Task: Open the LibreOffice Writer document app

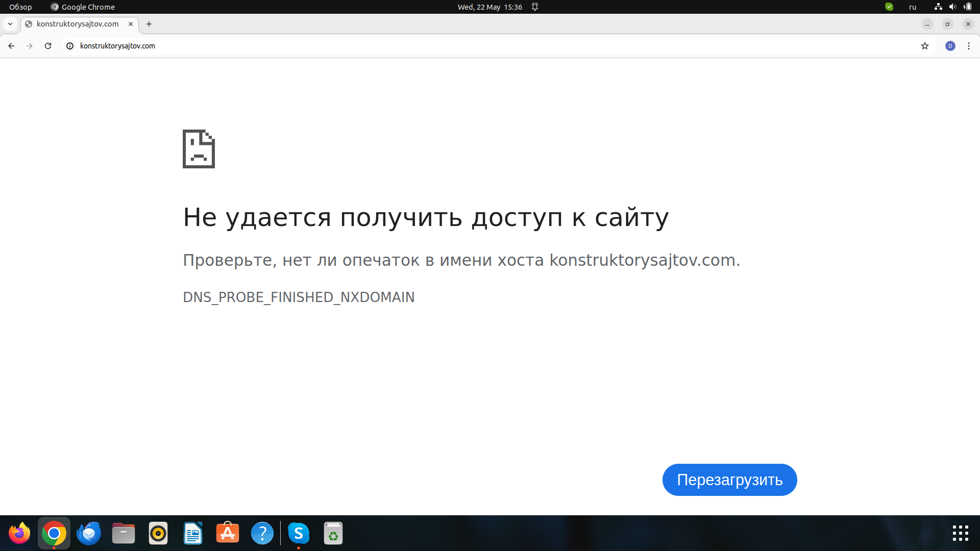Action: [193, 533]
